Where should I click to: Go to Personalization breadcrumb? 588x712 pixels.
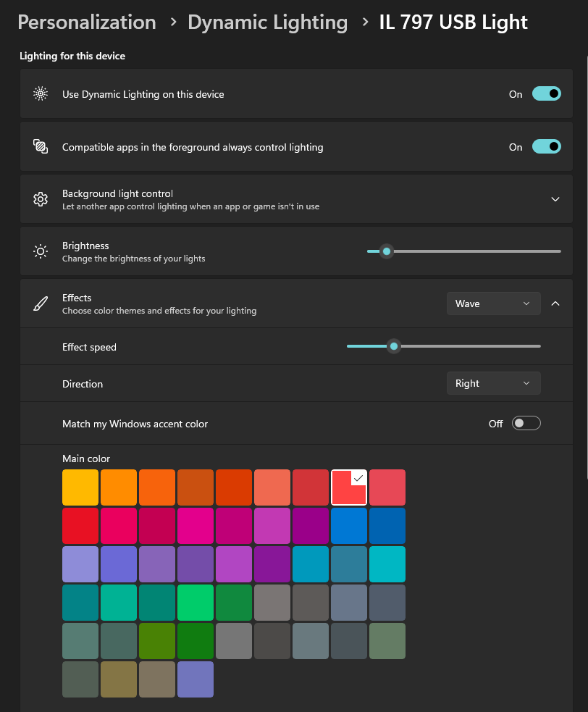point(87,22)
